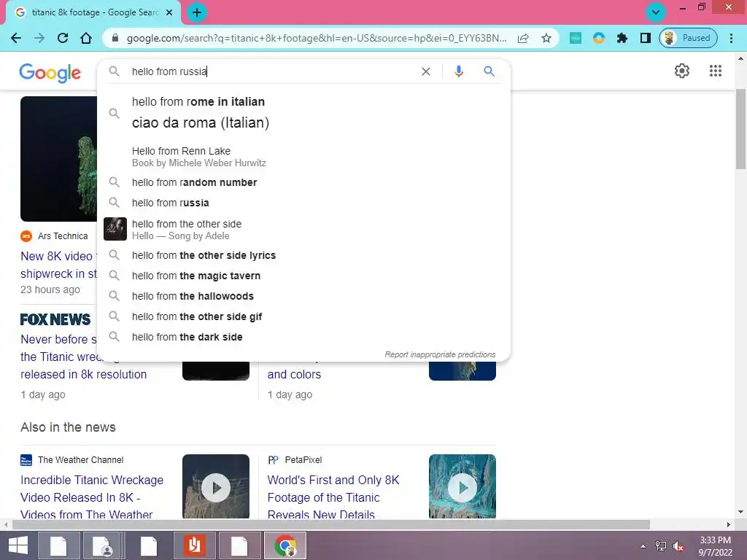The width and height of the screenshot is (747, 560).
Task: Open the network tray icon
Action: (x=661, y=546)
